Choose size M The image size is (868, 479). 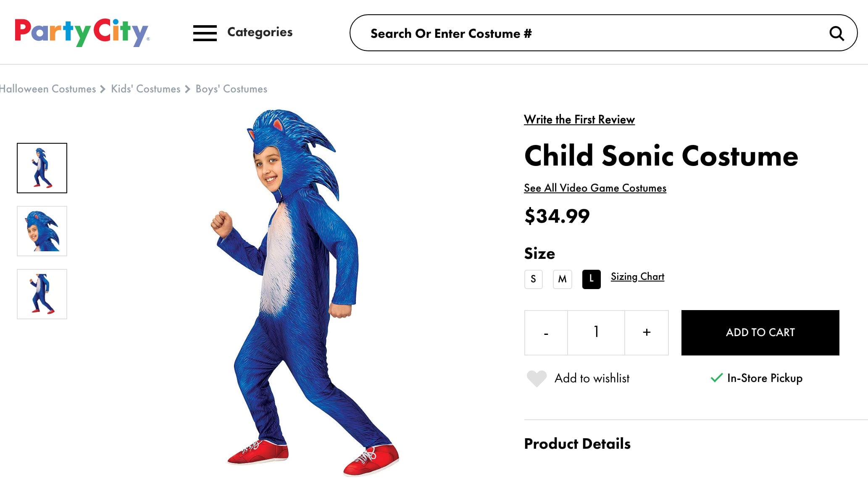coord(562,279)
